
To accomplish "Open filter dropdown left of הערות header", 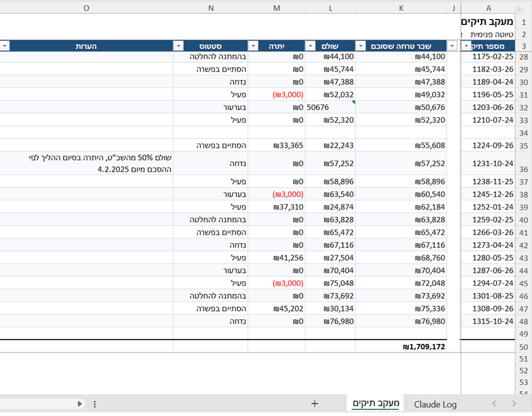I will (5, 46).
